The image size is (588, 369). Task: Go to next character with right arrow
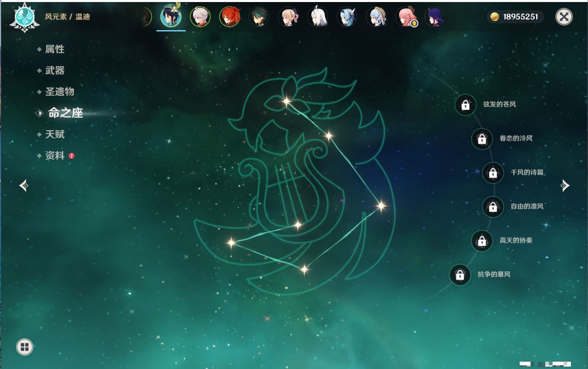click(x=565, y=186)
